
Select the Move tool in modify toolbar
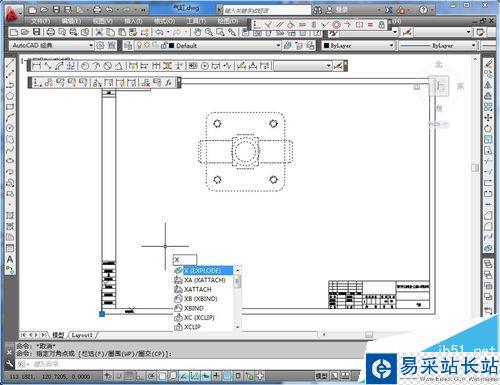coord(488,118)
